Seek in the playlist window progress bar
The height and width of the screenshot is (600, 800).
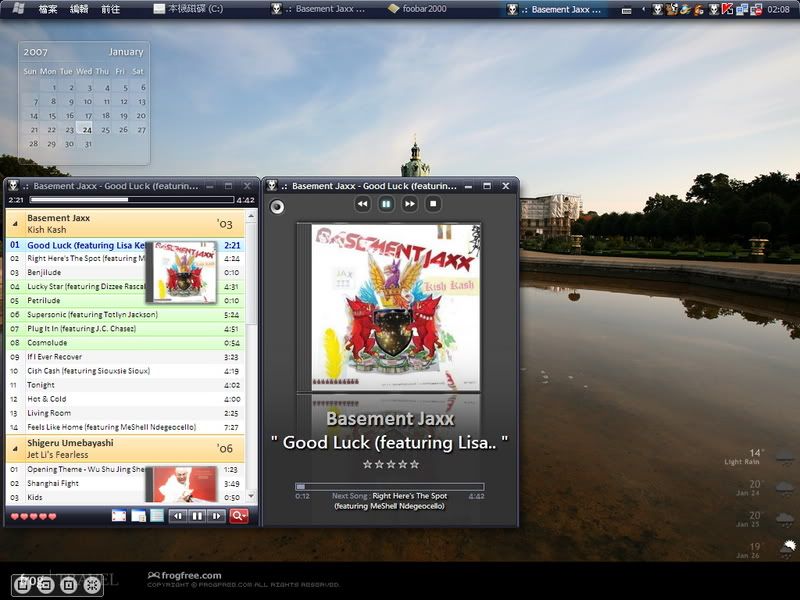(132, 200)
